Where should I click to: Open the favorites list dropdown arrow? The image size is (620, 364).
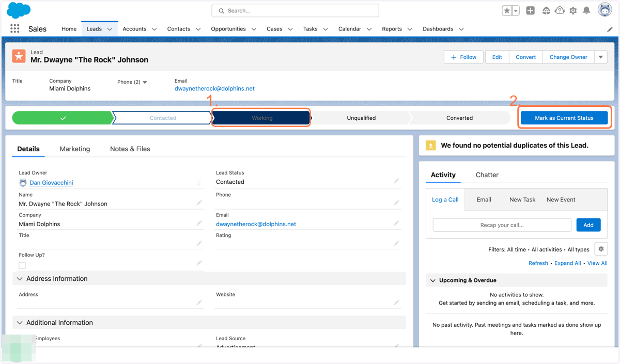(516, 10)
